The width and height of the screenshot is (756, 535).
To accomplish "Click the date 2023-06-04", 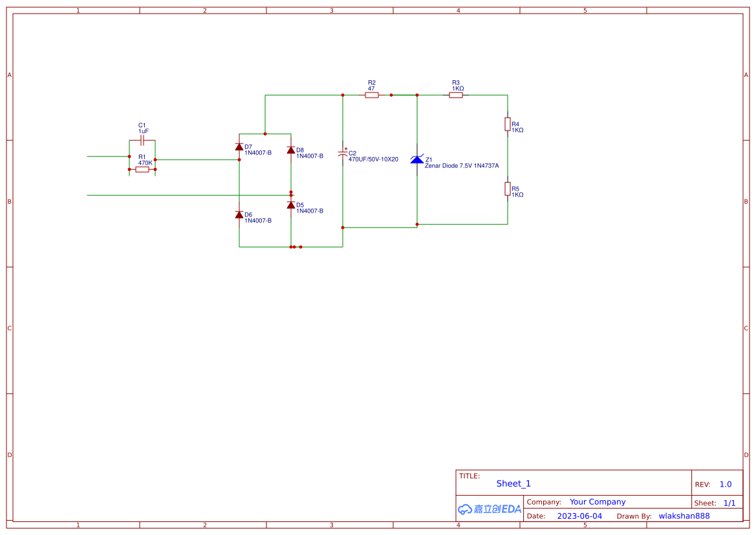I will point(580,516).
